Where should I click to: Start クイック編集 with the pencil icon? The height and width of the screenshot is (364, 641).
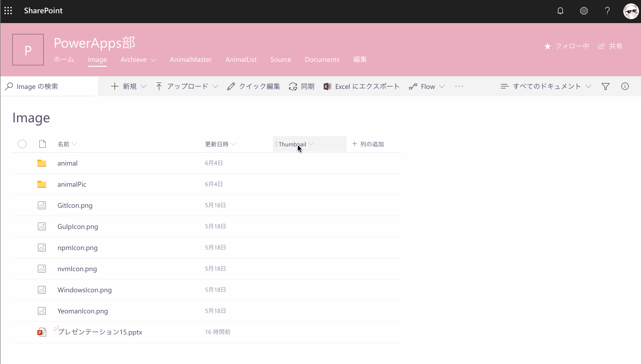click(x=231, y=86)
